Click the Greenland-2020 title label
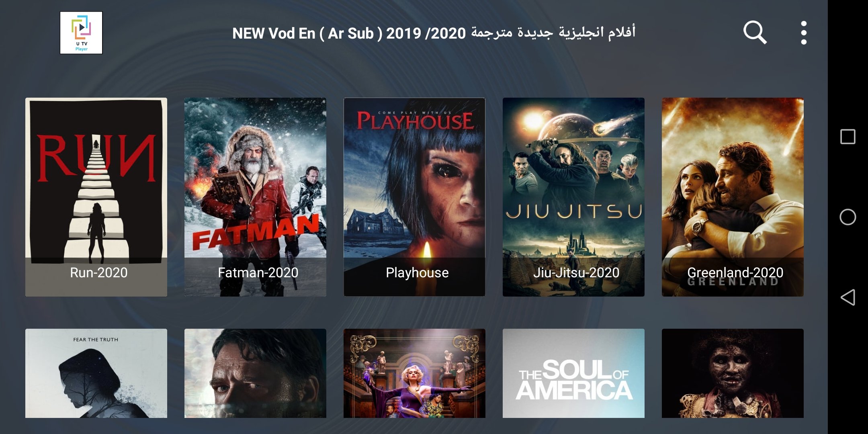This screenshot has height=434, width=868. tap(735, 272)
